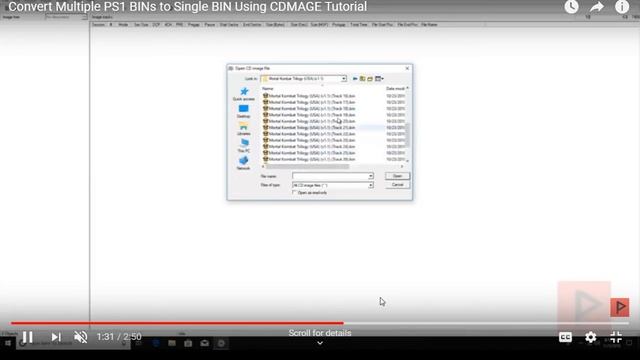640x360 pixels.
Task: Select Mortal Kombat Trilogy Track 24 file
Action: 309,147
